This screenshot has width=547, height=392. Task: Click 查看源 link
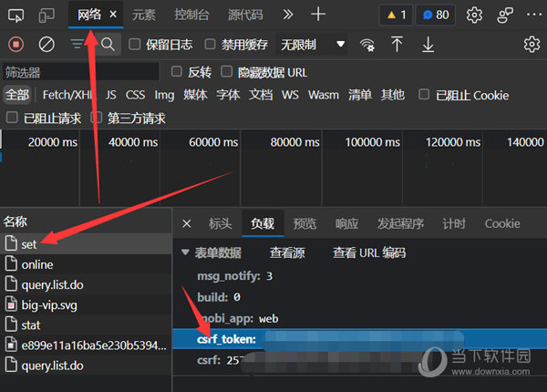[x=287, y=253]
